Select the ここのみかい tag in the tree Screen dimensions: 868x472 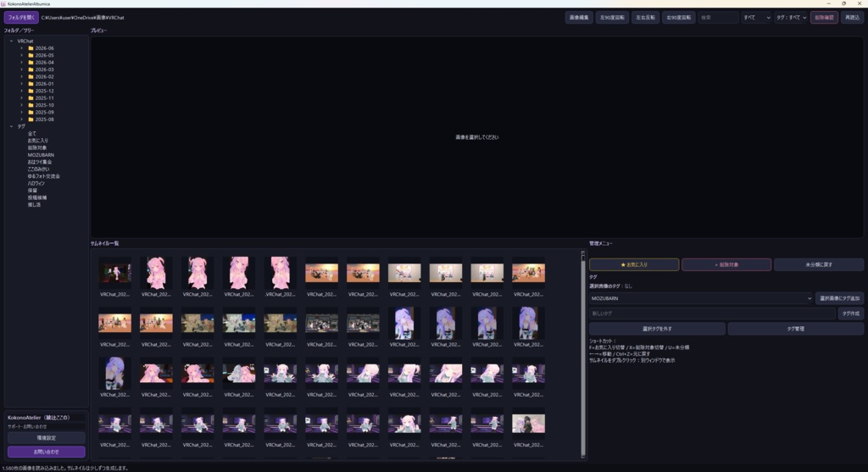(38, 169)
